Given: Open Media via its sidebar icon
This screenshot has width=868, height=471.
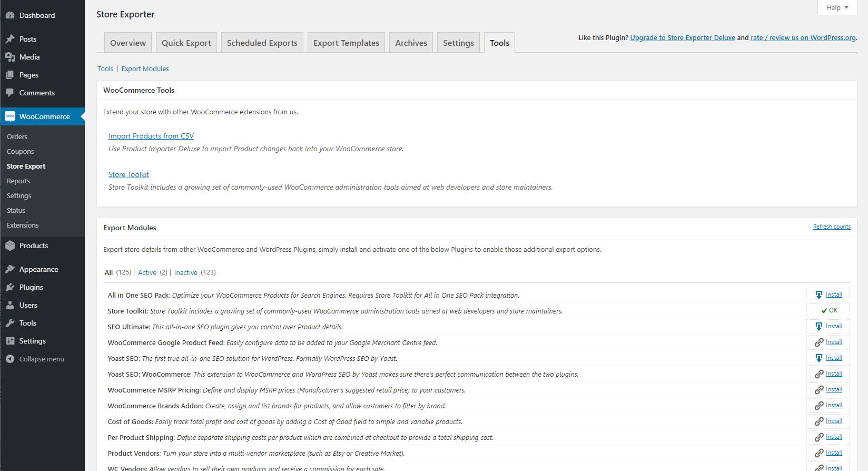Looking at the screenshot, I should coord(10,57).
